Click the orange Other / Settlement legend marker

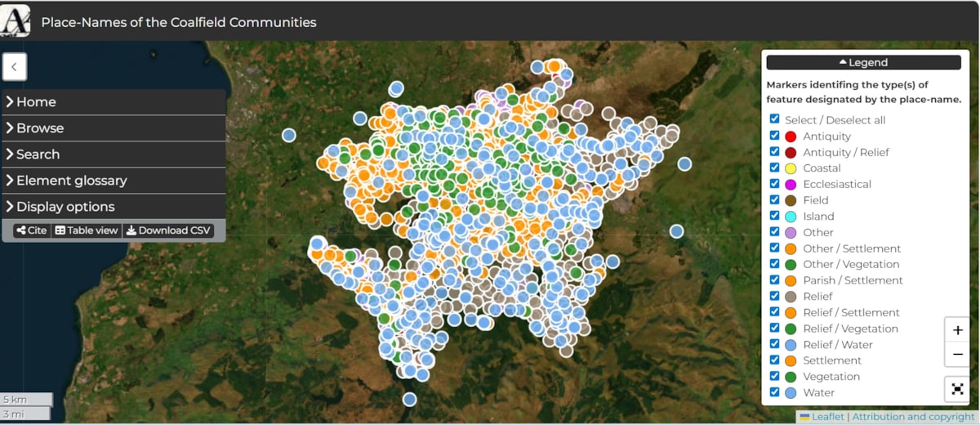click(791, 248)
